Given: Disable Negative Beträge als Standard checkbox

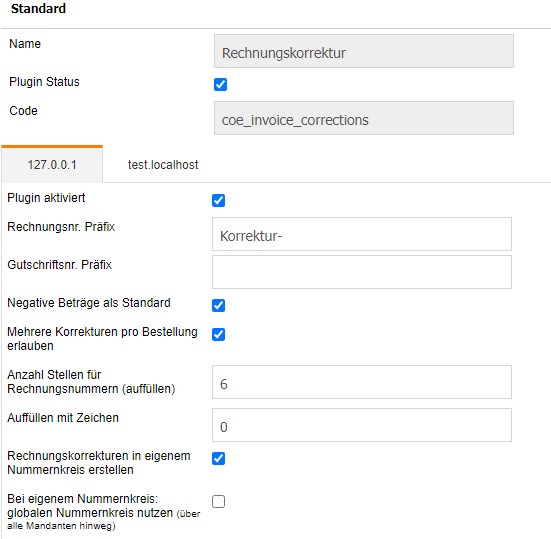Looking at the screenshot, I should 218,305.
